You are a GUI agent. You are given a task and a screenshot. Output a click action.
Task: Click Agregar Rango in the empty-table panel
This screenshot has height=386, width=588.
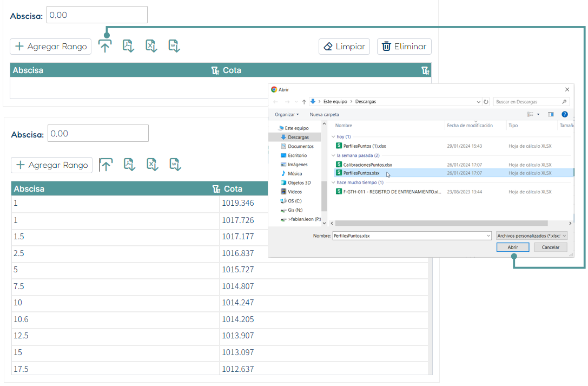[x=51, y=47]
